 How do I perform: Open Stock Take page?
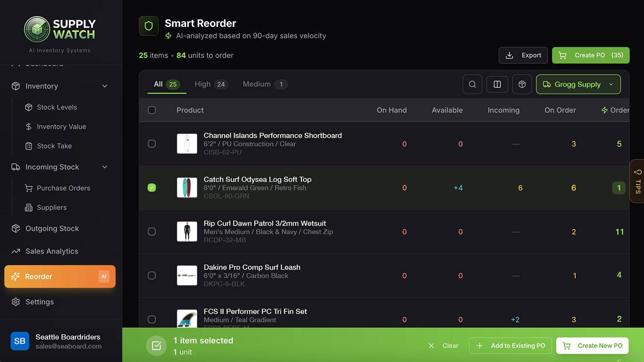54,146
